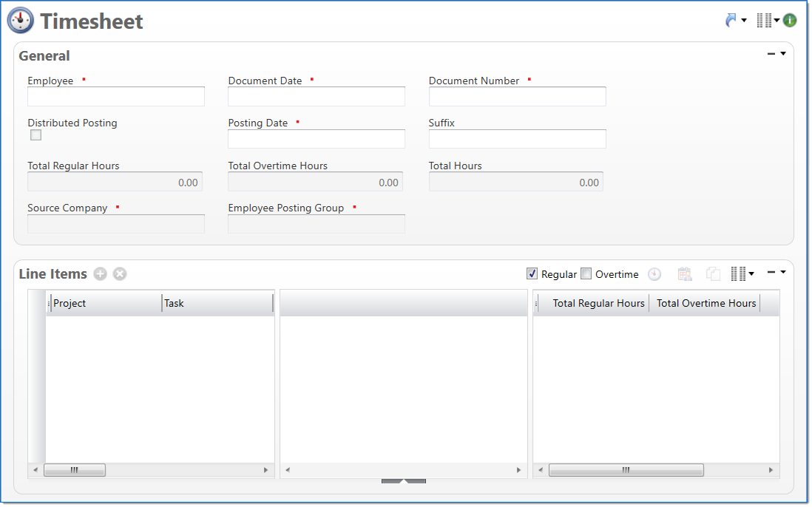Click the clock icon beside Overtime

pos(654,274)
